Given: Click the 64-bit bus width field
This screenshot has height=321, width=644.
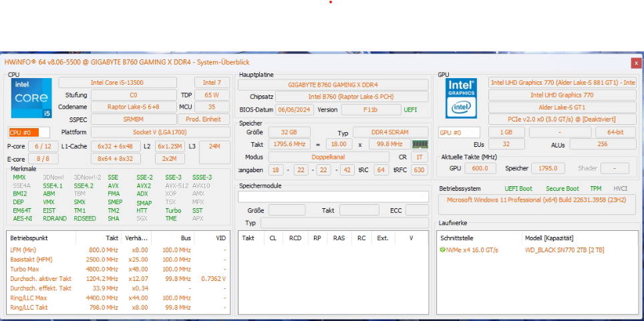Looking at the screenshot, I should click(x=616, y=132).
